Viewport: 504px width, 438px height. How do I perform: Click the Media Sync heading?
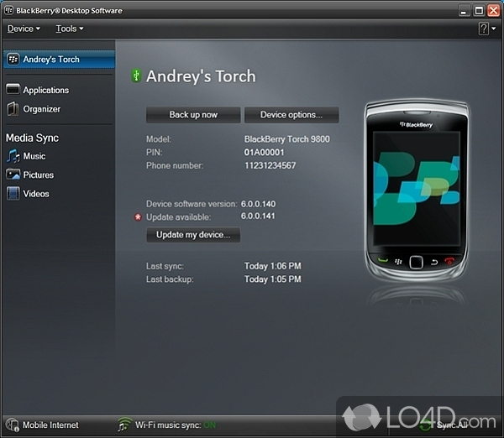(x=32, y=138)
